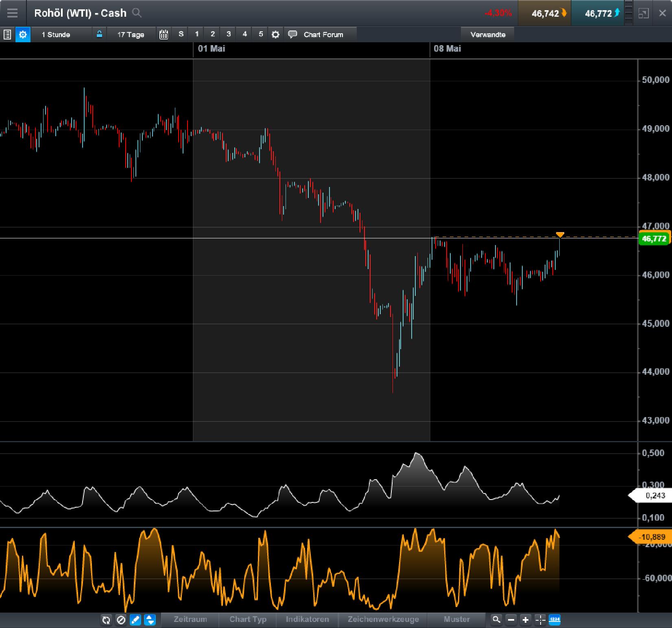The height and width of the screenshot is (628, 672).
Task: Open the Muster menu
Action: (x=456, y=620)
